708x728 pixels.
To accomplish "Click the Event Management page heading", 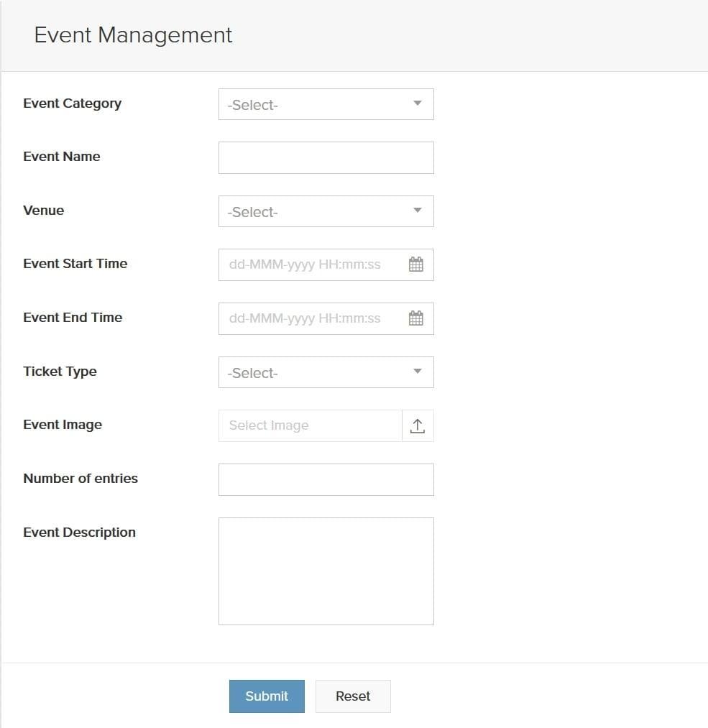I will click(133, 35).
